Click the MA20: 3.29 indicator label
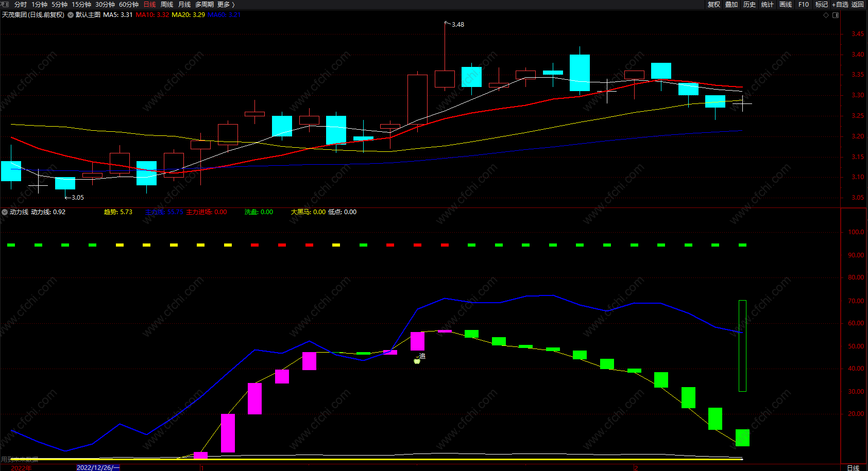 click(x=189, y=15)
